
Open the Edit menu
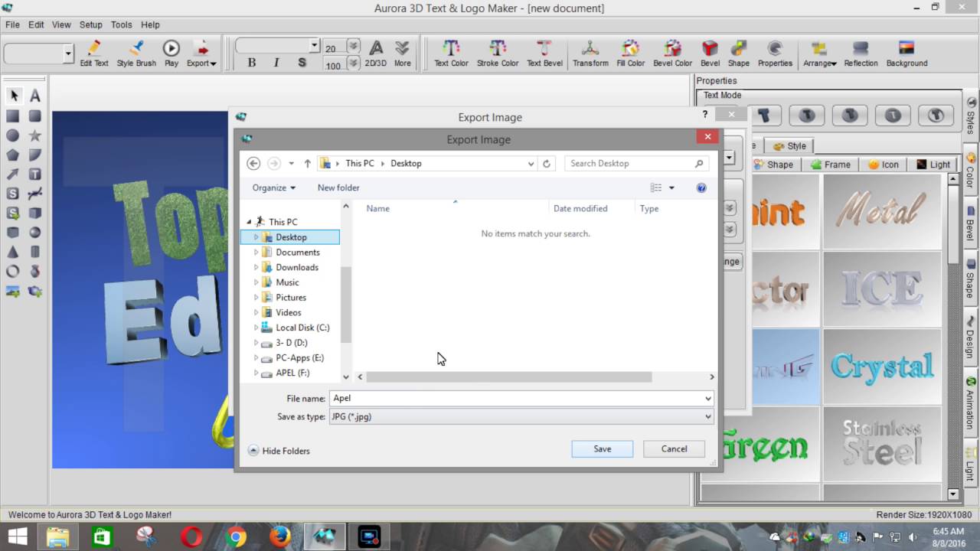tap(36, 24)
